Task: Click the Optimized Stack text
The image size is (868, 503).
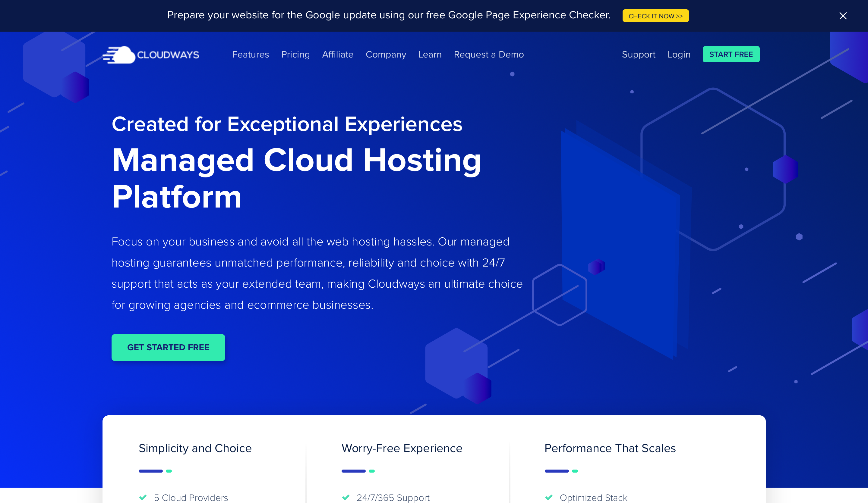Action: [593, 498]
